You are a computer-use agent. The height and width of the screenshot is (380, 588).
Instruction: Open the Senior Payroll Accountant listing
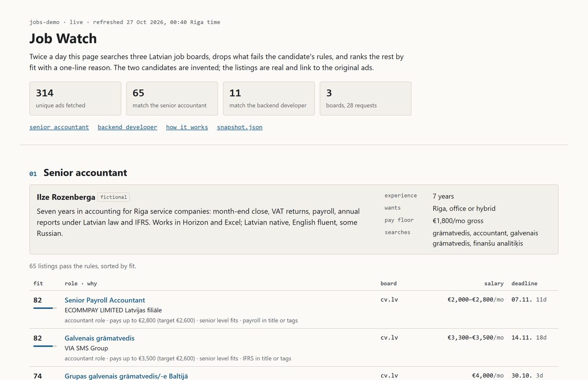(x=105, y=300)
